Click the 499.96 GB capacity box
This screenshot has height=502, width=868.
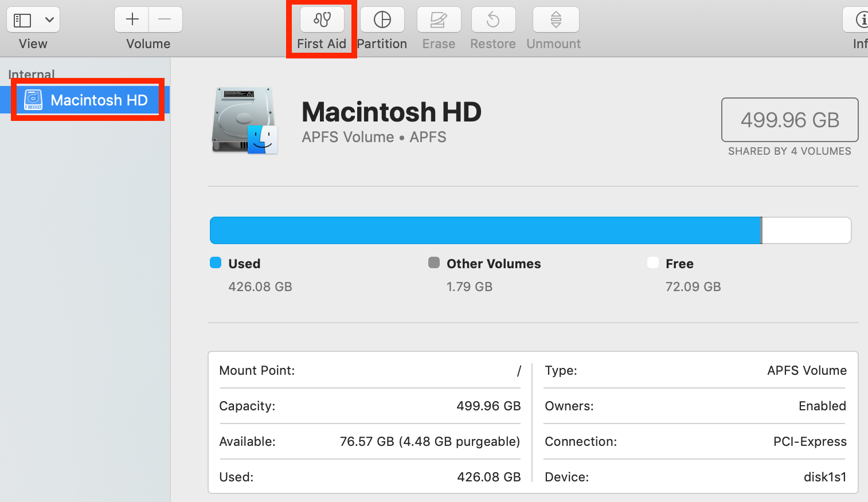pyautogui.click(x=789, y=120)
